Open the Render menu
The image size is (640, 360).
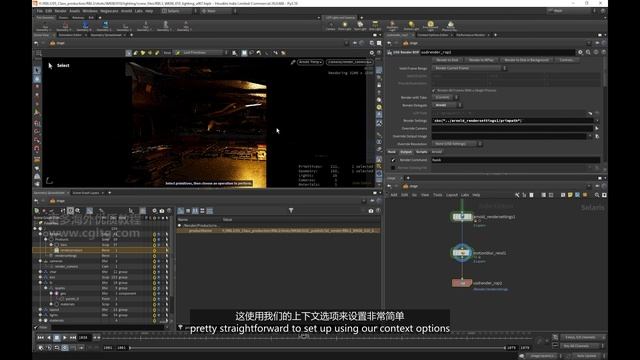pyautogui.click(x=60, y=11)
